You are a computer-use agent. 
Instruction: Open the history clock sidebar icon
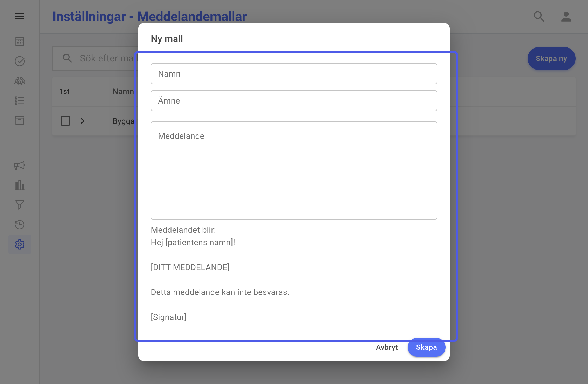[x=20, y=225]
